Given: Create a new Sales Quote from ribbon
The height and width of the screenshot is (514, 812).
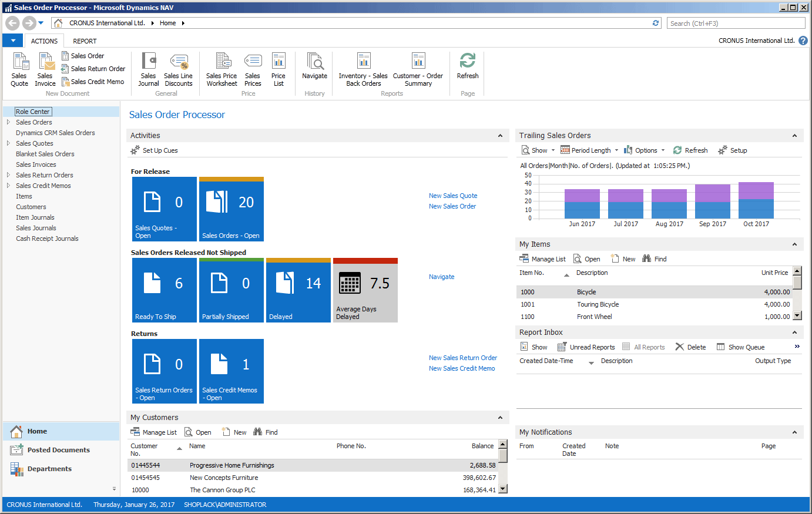Looking at the screenshot, I should pos(19,69).
